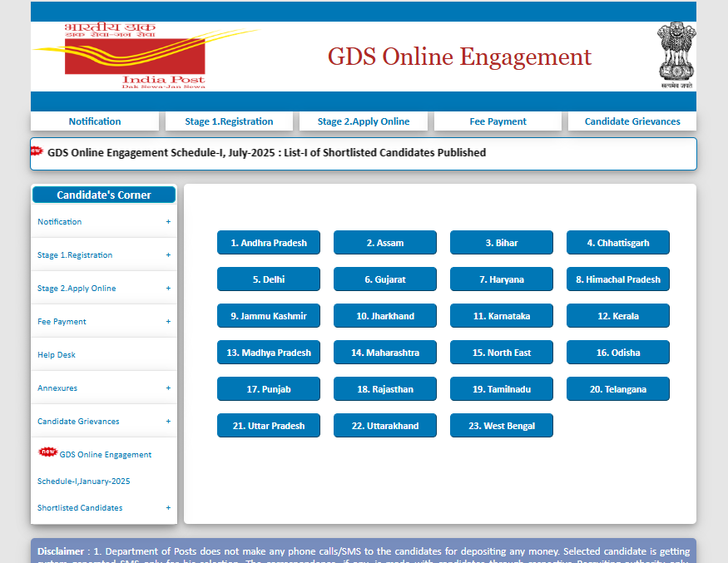Open the Candidate Grievances top tab
728x563 pixels.
(x=632, y=121)
